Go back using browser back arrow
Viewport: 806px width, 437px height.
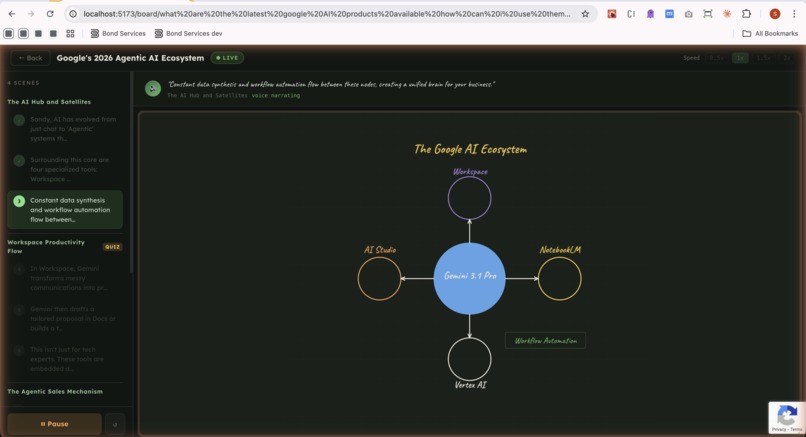(x=12, y=14)
